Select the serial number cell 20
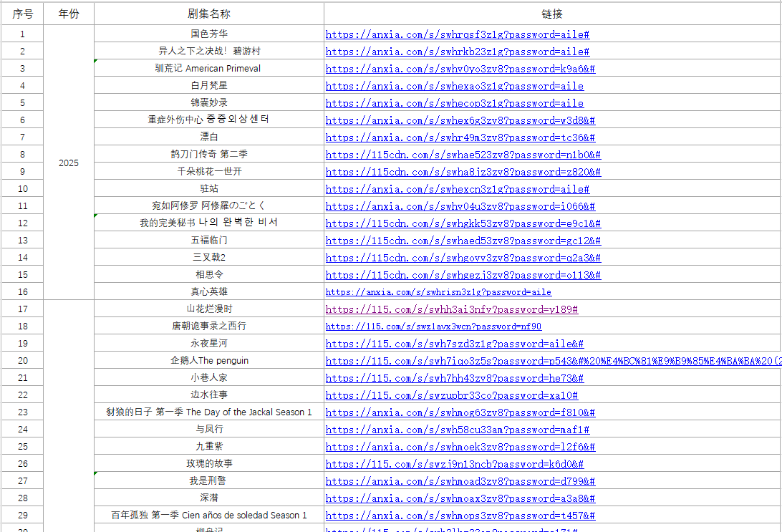This screenshot has width=782, height=532. (22, 360)
